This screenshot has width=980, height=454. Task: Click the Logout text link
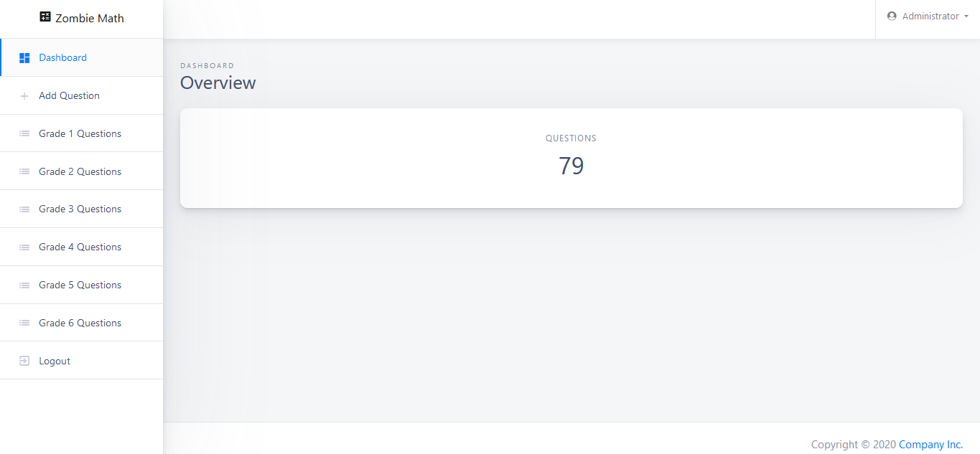(55, 361)
